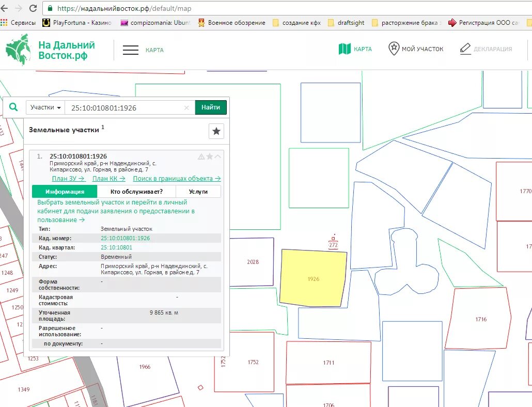Click the favorites star button in results header
The width and height of the screenshot is (532, 407).
tap(216, 131)
